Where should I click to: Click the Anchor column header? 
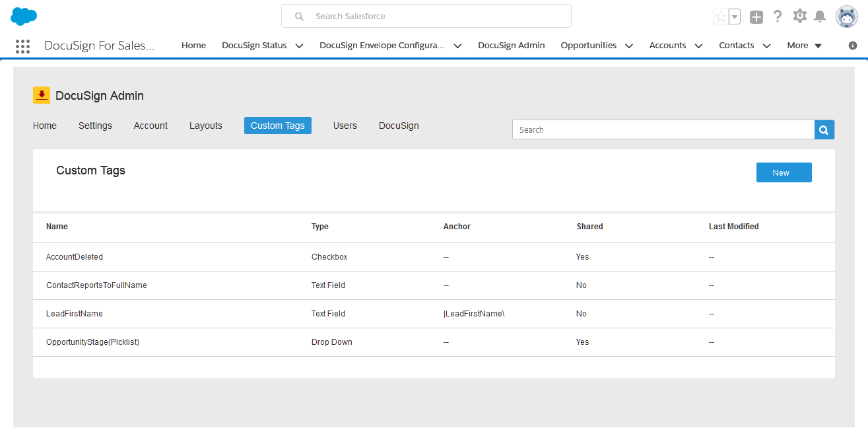457,227
